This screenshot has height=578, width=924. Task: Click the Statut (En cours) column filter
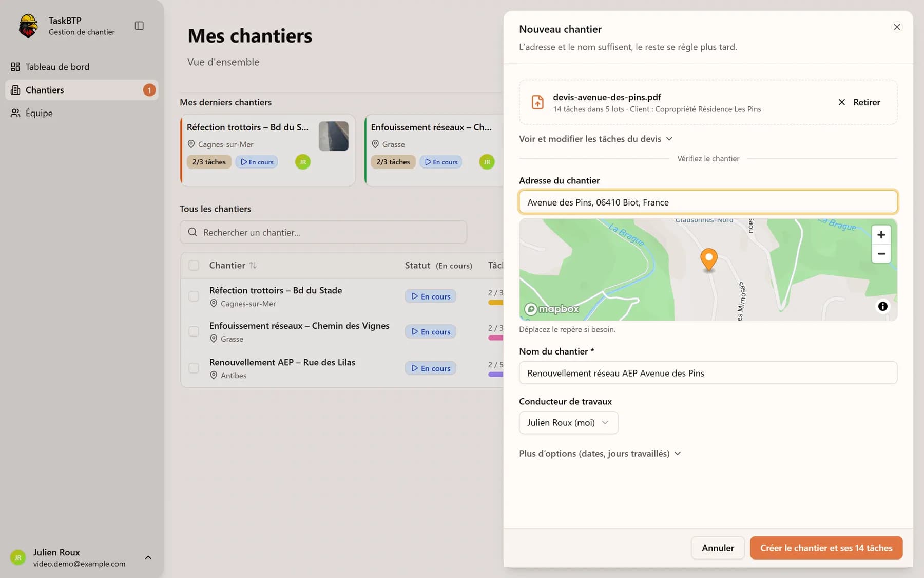(x=438, y=266)
